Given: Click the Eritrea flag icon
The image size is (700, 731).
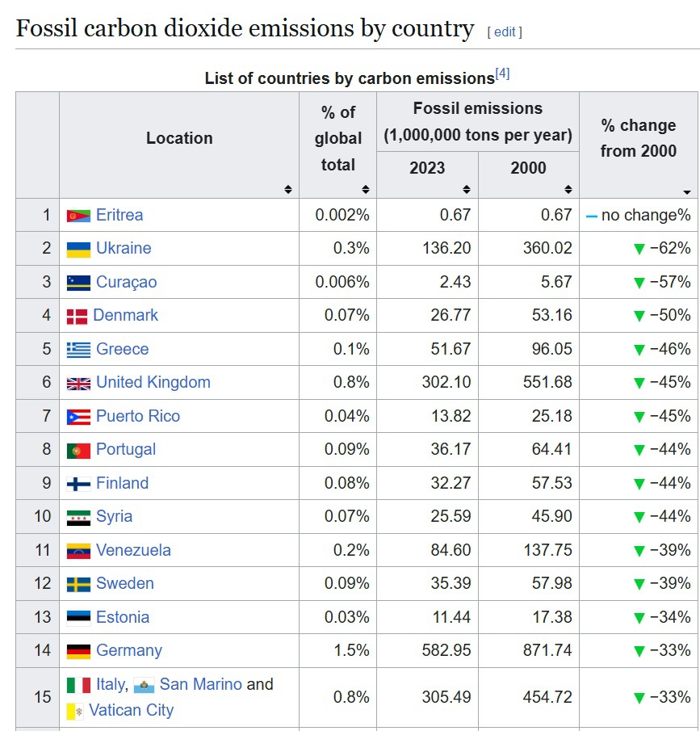Looking at the screenshot, I should [x=78, y=216].
